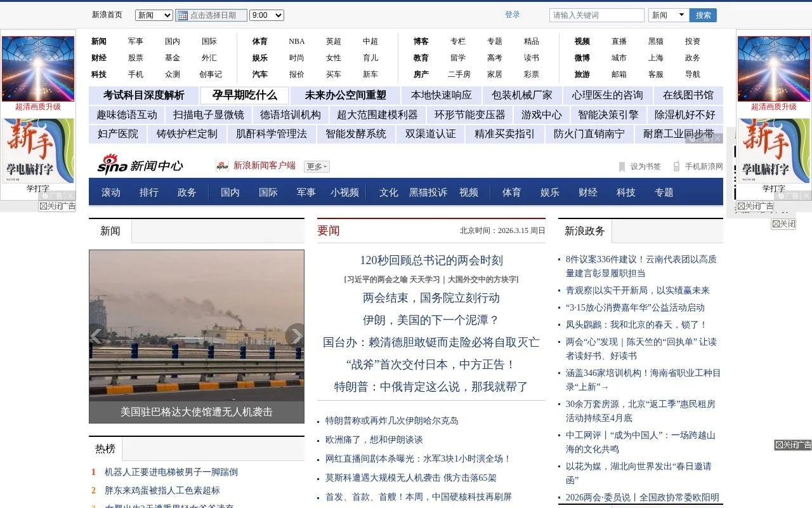Image resolution: width=812 pixels, height=508 pixels.
Task: Go back with the carousel left arrow
Action: (x=96, y=337)
